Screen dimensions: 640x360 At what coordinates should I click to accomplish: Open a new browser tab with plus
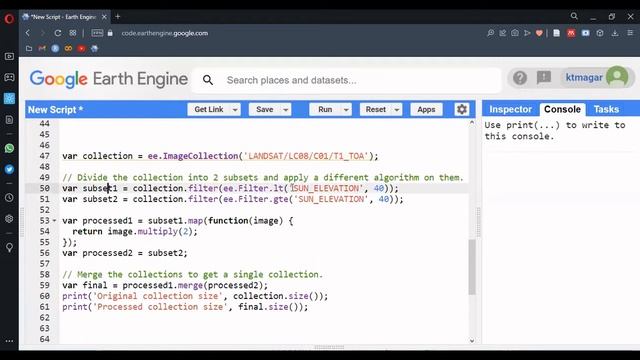(x=118, y=16)
